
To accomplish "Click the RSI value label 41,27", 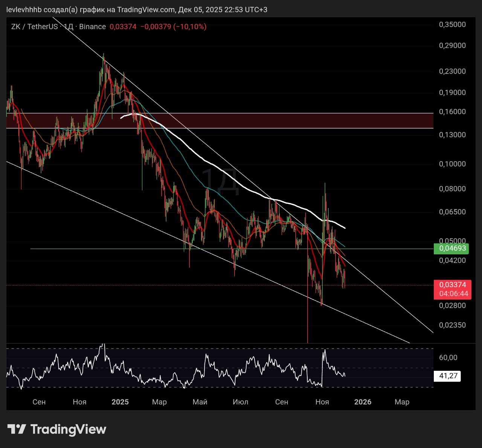I will pos(448,376).
